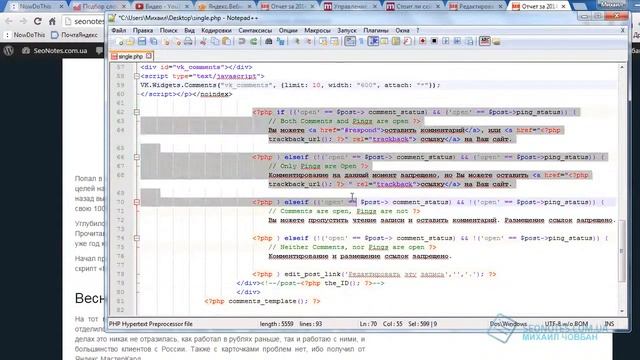Click the editor scrollbar up arrow
The width and height of the screenshot is (640, 360).
click(622, 67)
